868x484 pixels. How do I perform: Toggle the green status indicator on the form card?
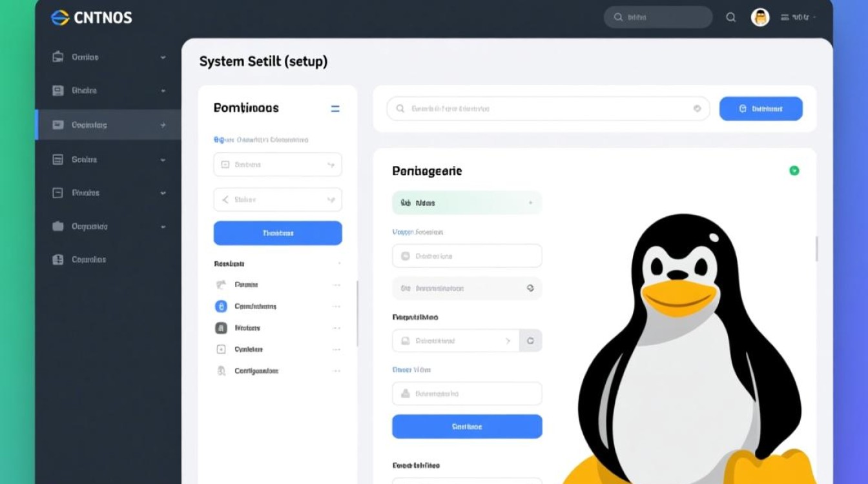[796, 169]
